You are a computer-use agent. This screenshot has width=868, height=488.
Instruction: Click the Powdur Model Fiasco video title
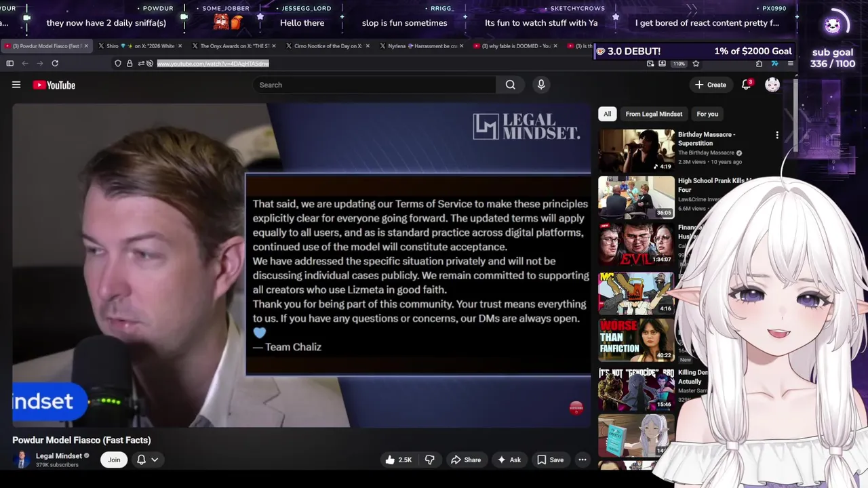pyautogui.click(x=81, y=440)
